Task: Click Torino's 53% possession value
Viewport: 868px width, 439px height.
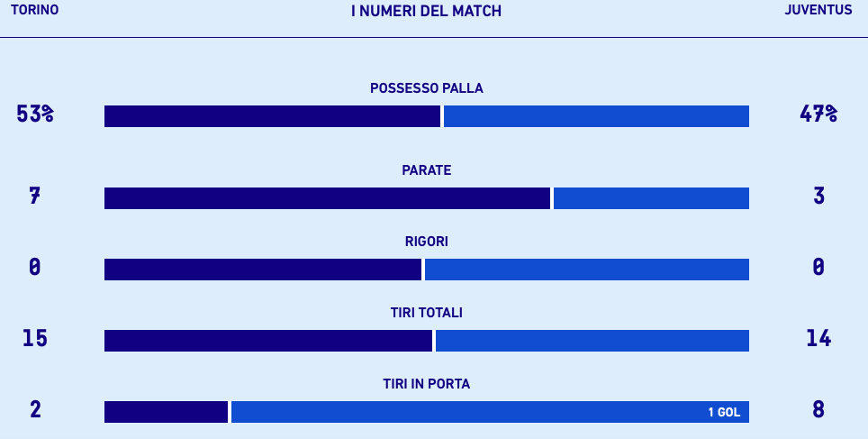Action: [x=35, y=114]
